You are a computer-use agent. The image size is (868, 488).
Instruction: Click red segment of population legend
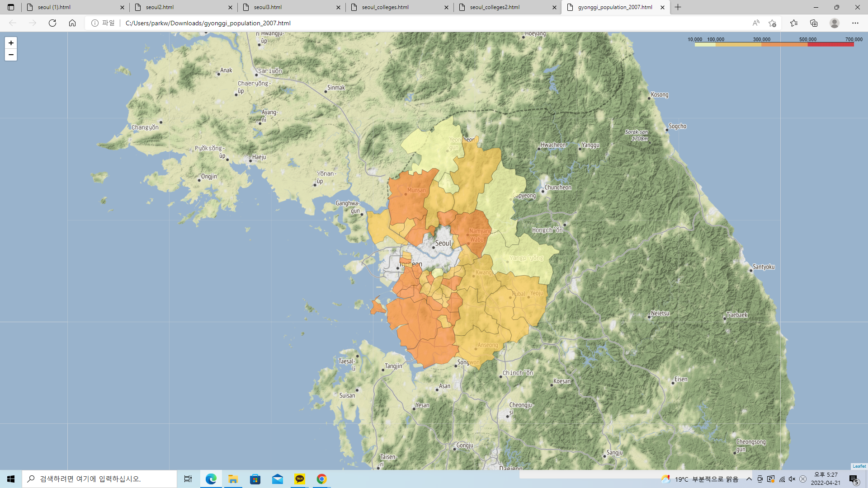[x=830, y=45]
